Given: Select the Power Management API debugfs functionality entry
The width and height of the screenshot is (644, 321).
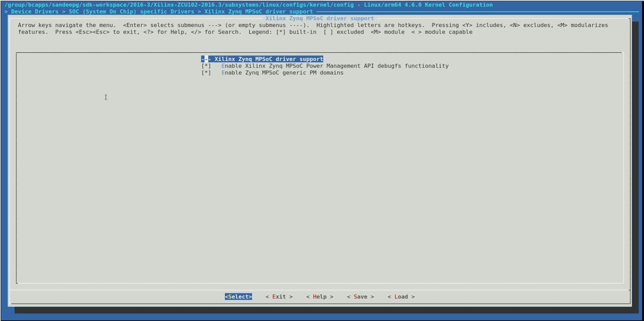Looking at the screenshot, I should 334,66.
